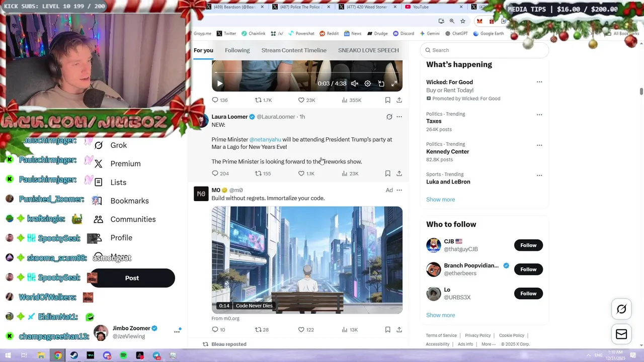Switch to the For you tab

pos(203,50)
